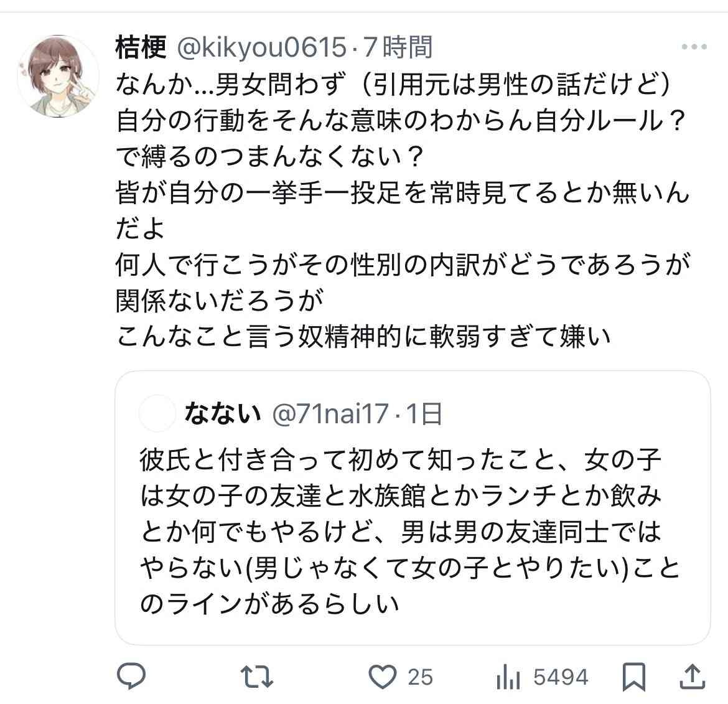The width and height of the screenshot is (728, 704).
Task: Open 桔梗's profile avatar picture
Action: pos(58,77)
